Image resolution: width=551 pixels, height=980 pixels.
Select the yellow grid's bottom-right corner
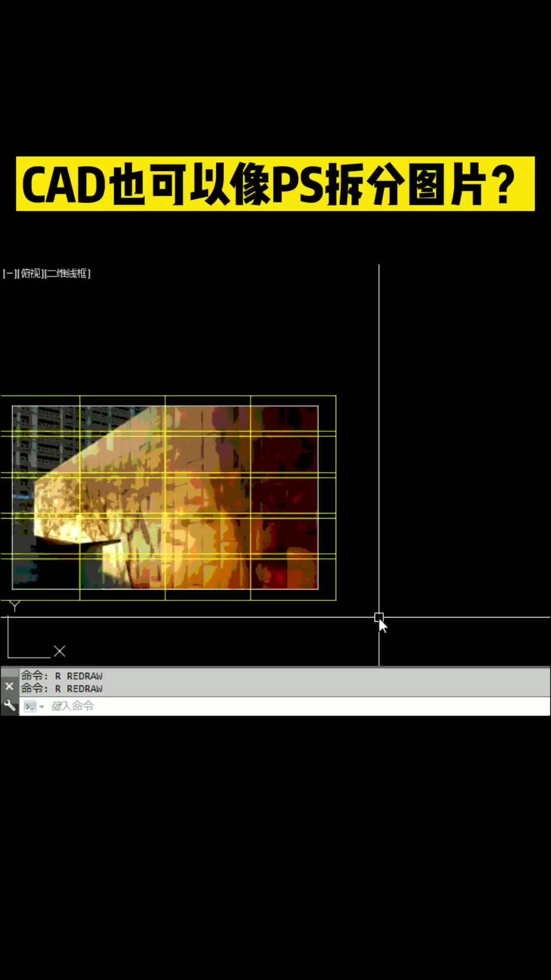coord(336,600)
